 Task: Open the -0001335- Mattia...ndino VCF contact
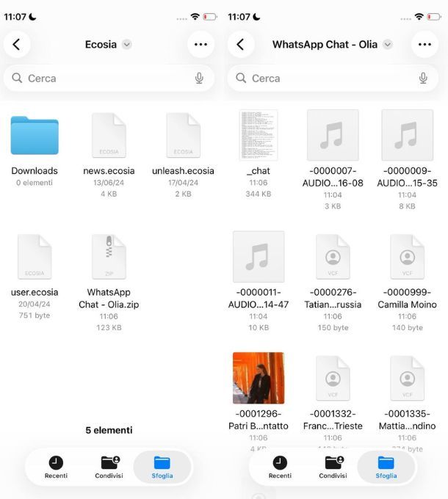point(408,378)
